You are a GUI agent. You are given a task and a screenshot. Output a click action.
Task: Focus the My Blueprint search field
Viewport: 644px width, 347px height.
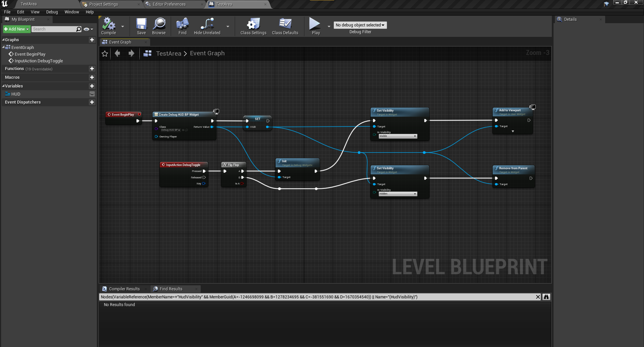54,29
